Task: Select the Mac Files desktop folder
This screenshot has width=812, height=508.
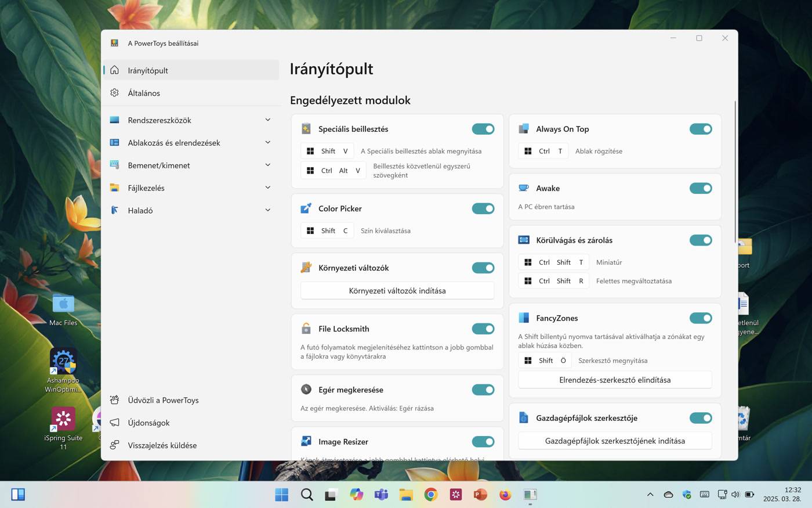Action: tap(63, 309)
